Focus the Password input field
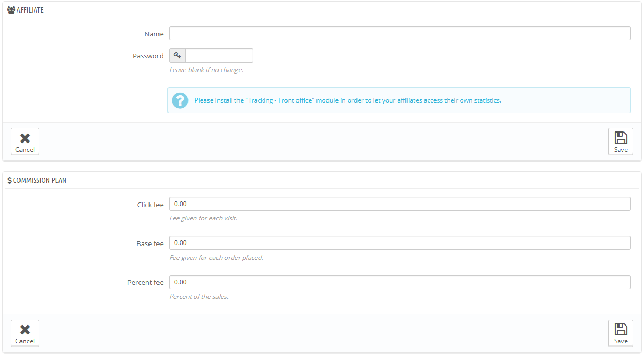 219,56
